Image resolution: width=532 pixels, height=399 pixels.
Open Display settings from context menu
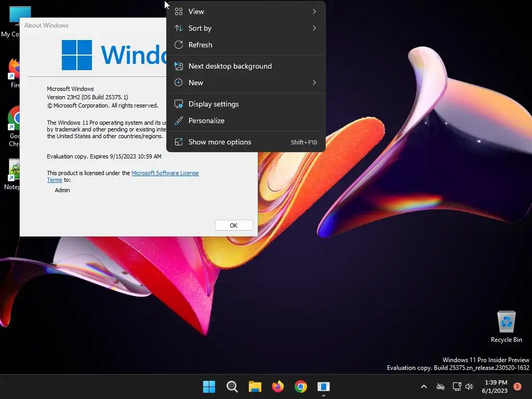(246, 104)
